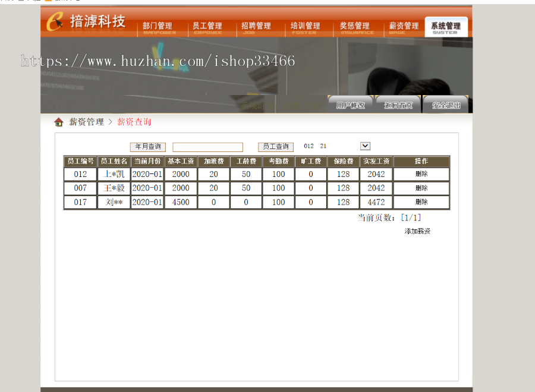Click month cell 2020-01 in row 017

pyautogui.click(x=147, y=202)
